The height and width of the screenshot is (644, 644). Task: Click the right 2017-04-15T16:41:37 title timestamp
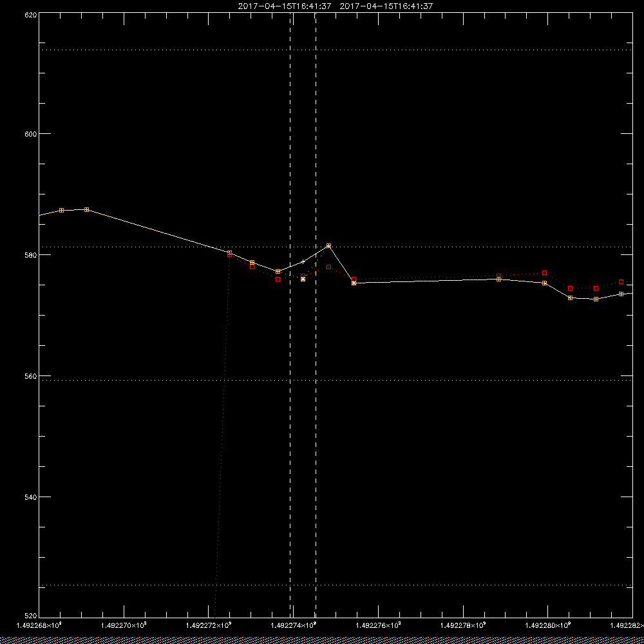(386, 6)
